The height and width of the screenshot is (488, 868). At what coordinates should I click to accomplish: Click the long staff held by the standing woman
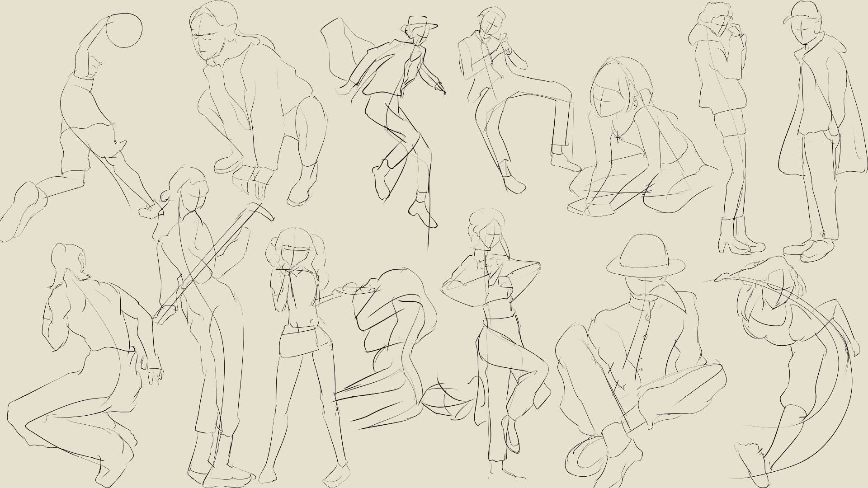212,262
